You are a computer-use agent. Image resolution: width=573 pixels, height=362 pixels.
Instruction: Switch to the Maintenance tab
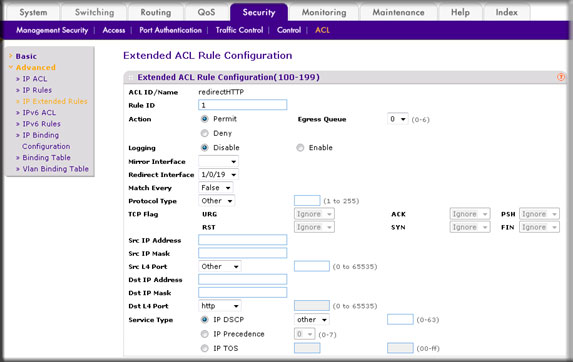point(398,12)
